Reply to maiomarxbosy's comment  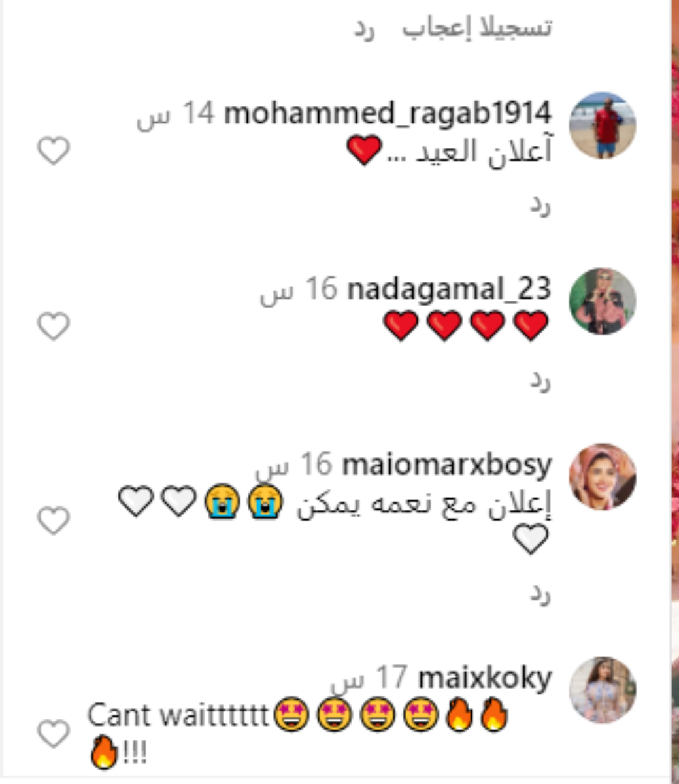(540, 593)
